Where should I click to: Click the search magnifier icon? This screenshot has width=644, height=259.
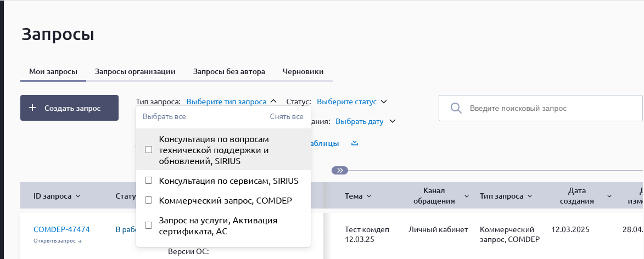pos(455,108)
